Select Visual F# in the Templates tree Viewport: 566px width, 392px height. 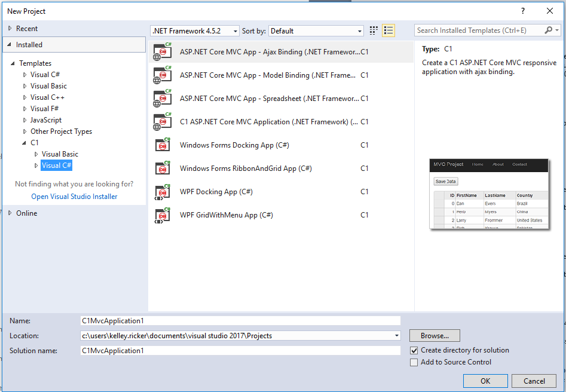click(44, 109)
